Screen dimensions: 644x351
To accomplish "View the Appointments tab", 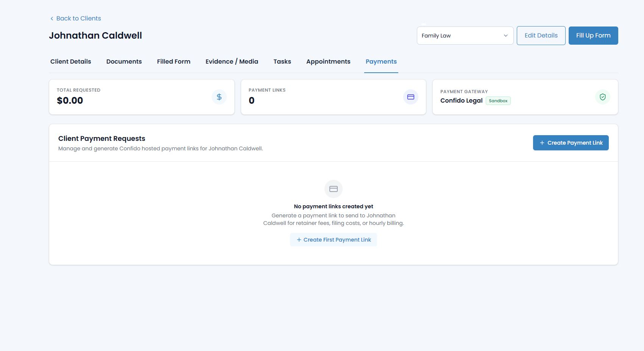I will (328, 61).
